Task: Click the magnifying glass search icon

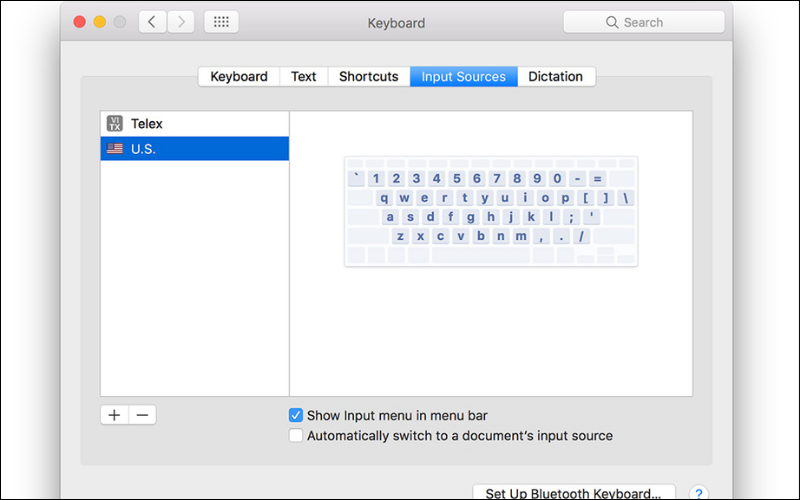Action: click(612, 22)
